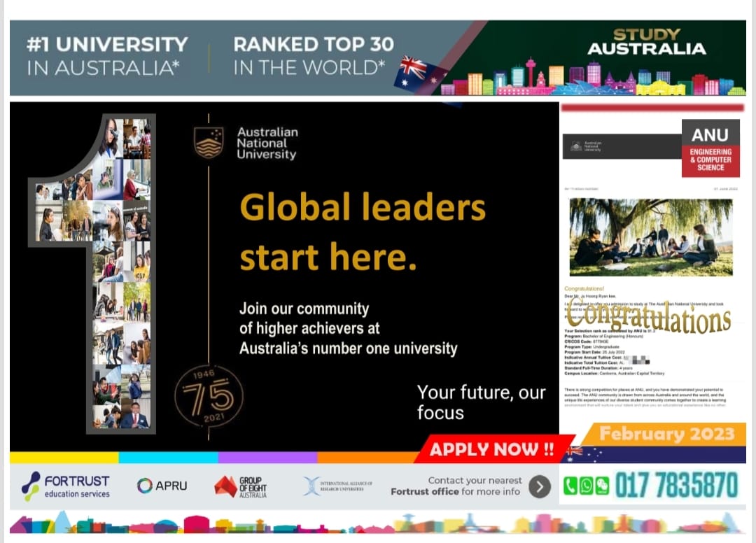Click the 'February 2023' label

[667, 434]
